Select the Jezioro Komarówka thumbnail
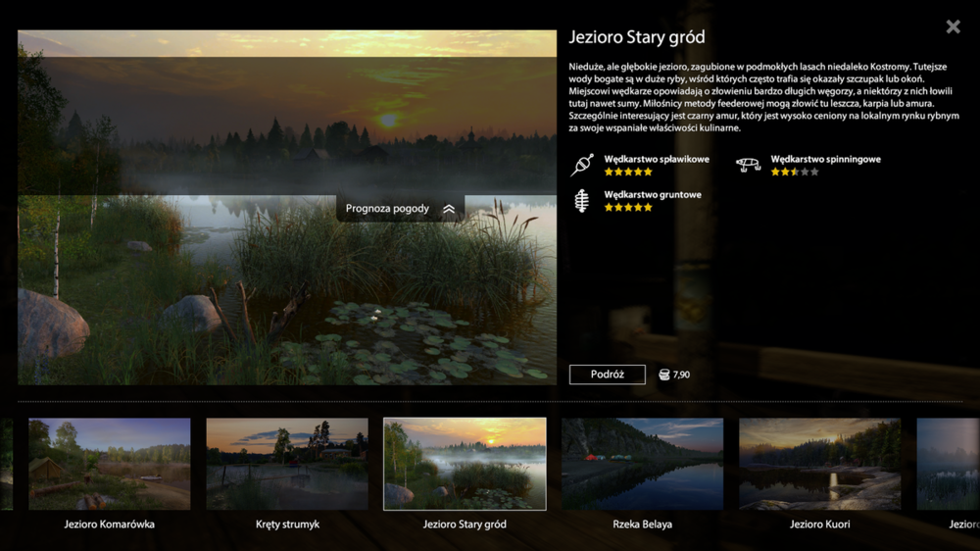 pos(110,464)
